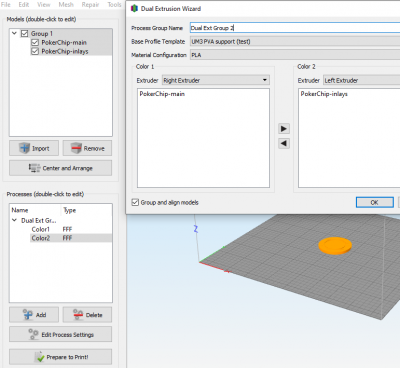Screen dimensions: 400x368
Task: Select Group 1 label in Models tree
Action: 42,33
